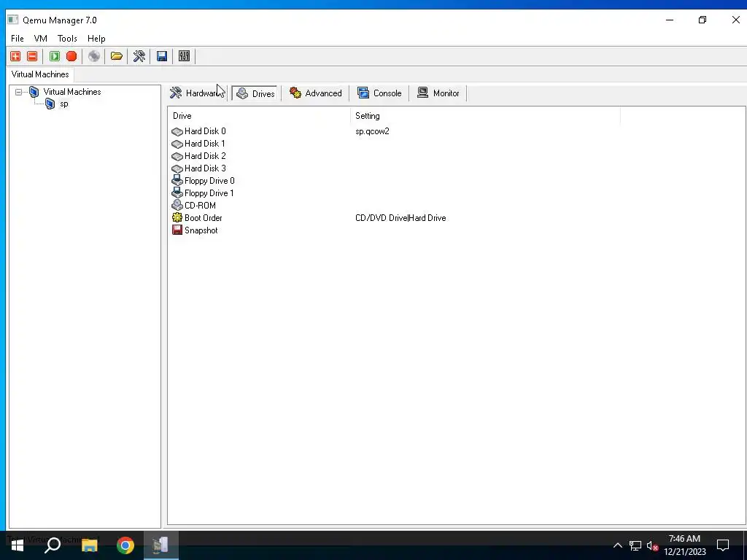Click the sp virtual machine icon in tree
The image size is (747, 560).
tap(50, 104)
